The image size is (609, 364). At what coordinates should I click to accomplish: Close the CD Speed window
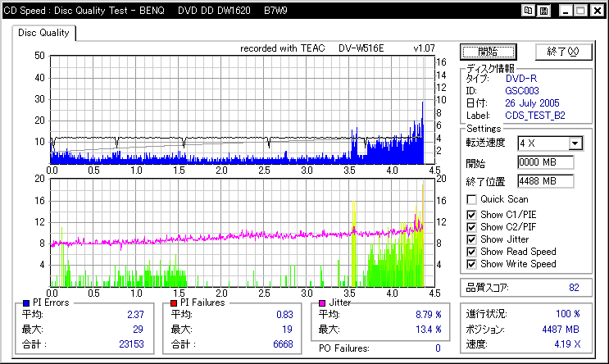(598, 11)
